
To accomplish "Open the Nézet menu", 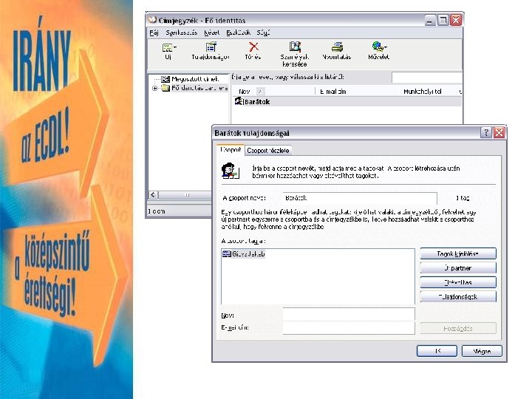I will (212, 33).
